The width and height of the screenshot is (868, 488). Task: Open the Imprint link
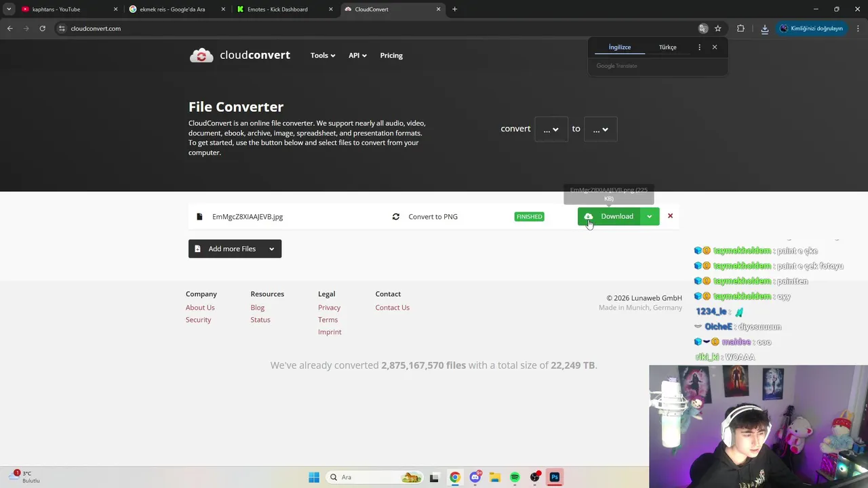(x=330, y=332)
